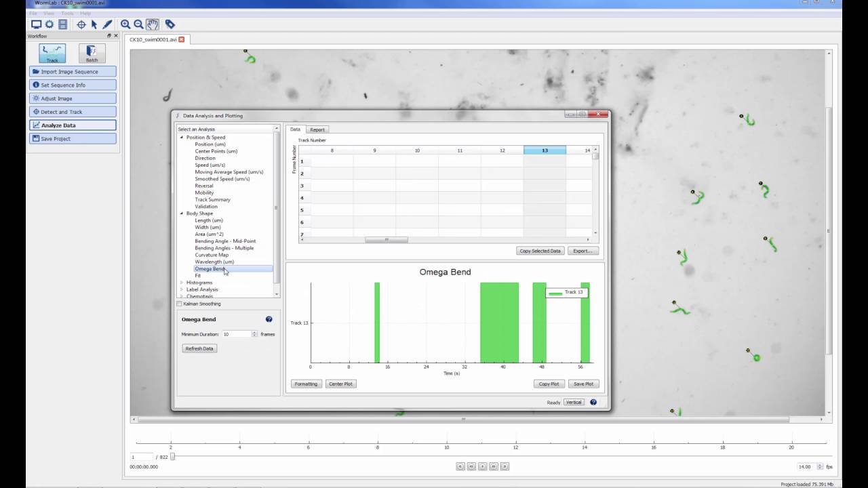
Task: Click the zoom out magnifier
Action: [x=138, y=24]
